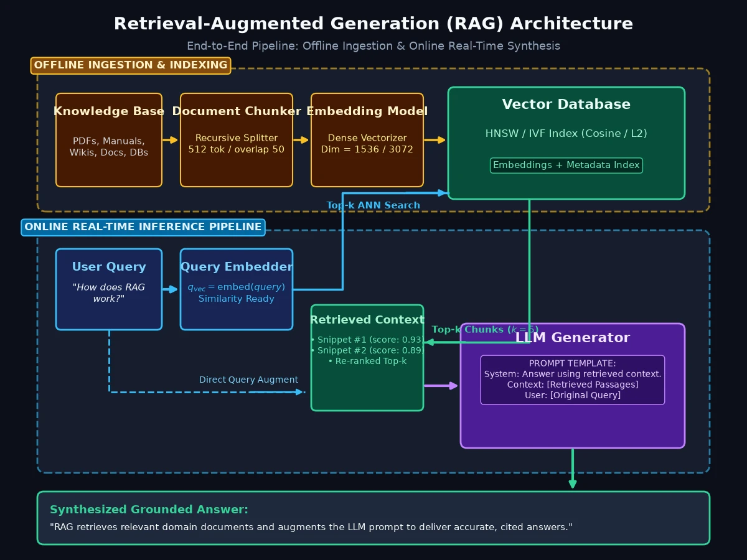The width and height of the screenshot is (747, 560).
Task: Click the 'Re-ranked Top-k' line
Action: (367, 361)
